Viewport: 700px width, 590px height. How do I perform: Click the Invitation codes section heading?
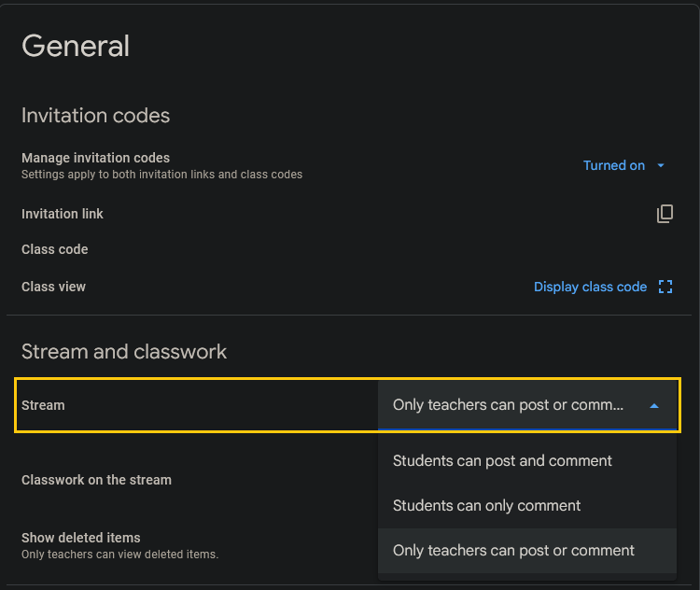(95, 116)
